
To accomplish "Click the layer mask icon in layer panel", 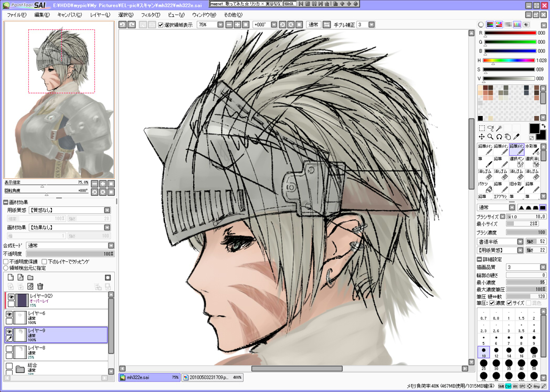I will (x=108, y=278).
